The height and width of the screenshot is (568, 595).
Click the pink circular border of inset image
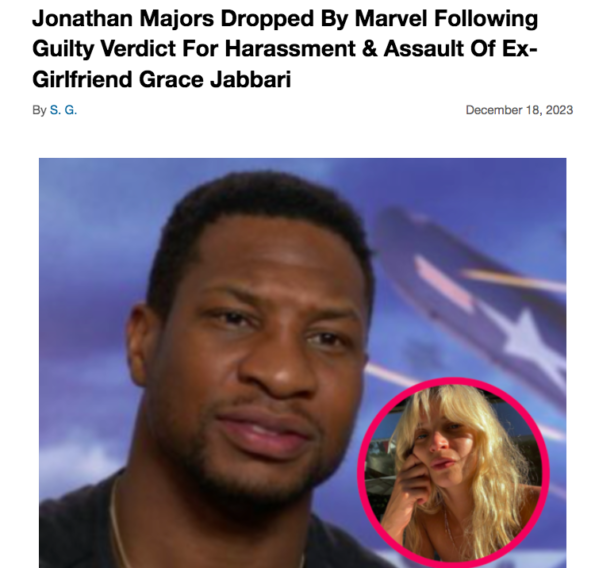(x=454, y=382)
